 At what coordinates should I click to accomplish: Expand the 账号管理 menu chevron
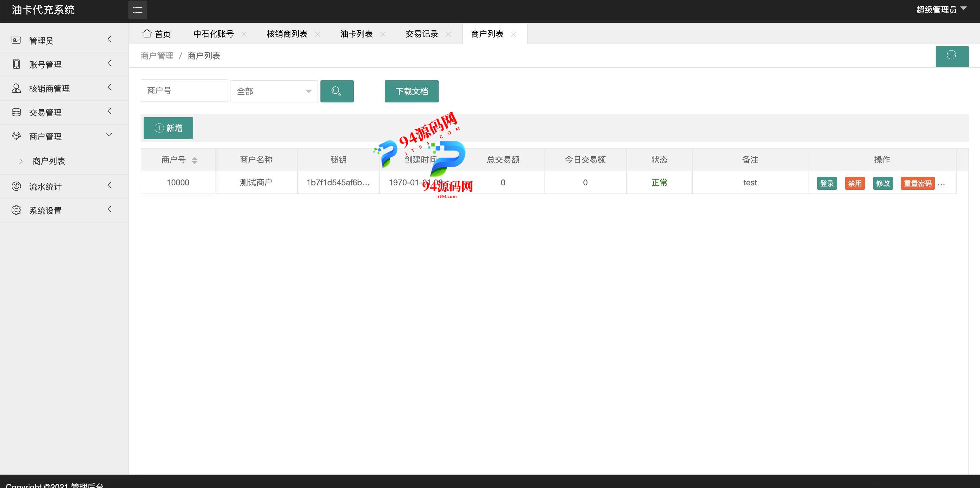[109, 63]
